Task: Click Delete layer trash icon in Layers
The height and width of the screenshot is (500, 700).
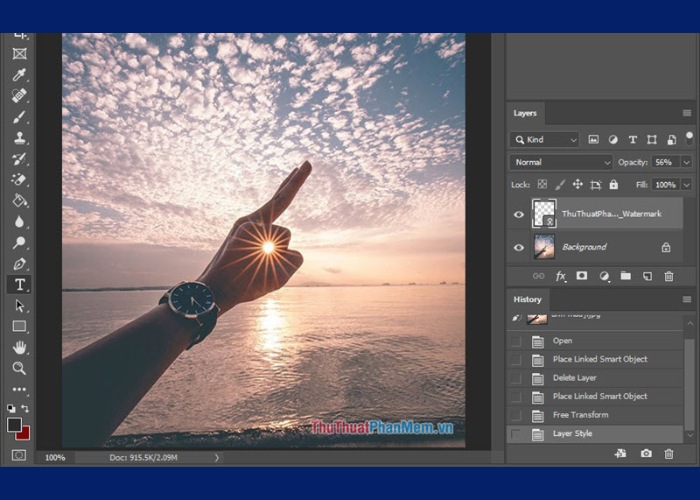Action: pos(669,276)
